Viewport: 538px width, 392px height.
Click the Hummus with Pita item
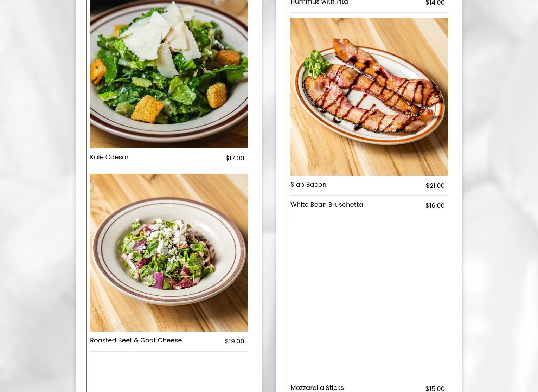(319, 2)
